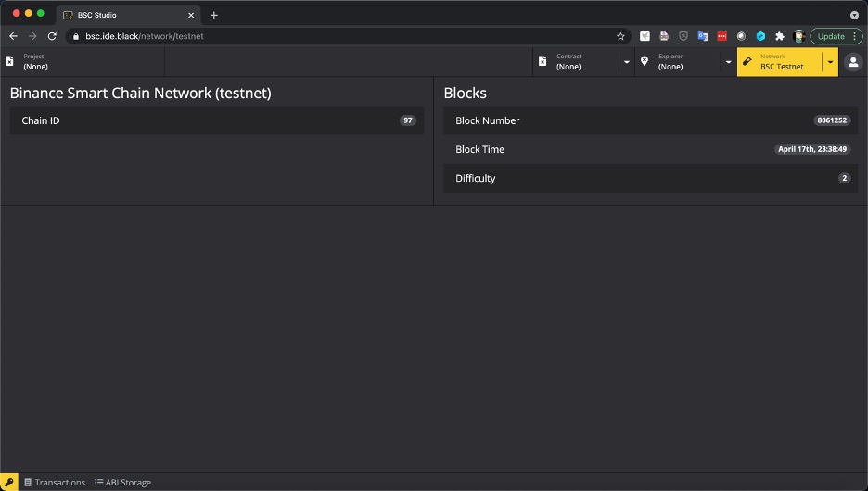
Task: Click the extension icon left of the shield
Action: [664, 36]
